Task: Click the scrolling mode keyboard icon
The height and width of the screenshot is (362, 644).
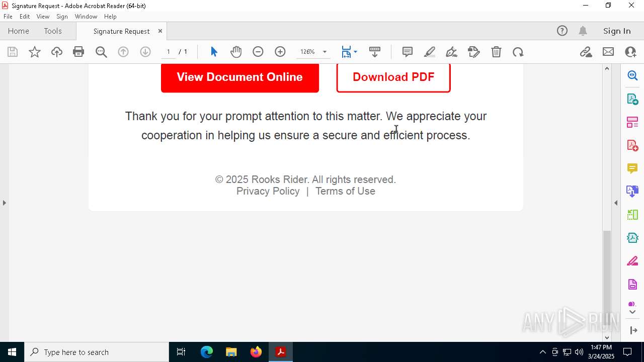Action: tap(375, 52)
